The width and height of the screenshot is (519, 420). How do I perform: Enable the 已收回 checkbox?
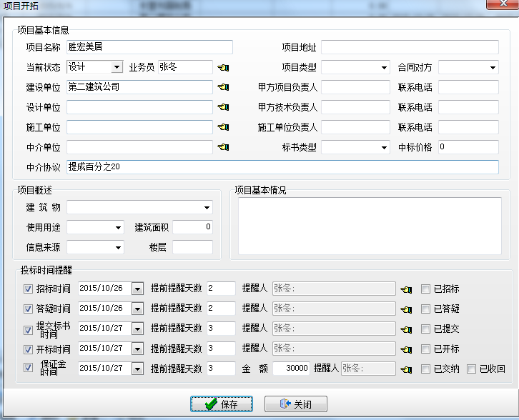(472, 369)
